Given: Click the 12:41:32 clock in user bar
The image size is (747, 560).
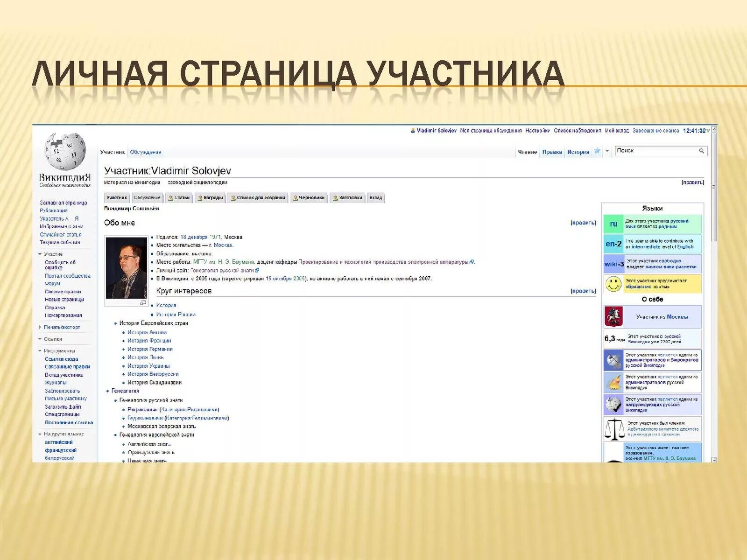Looking at the screenshot, I should tap(694, 131).
